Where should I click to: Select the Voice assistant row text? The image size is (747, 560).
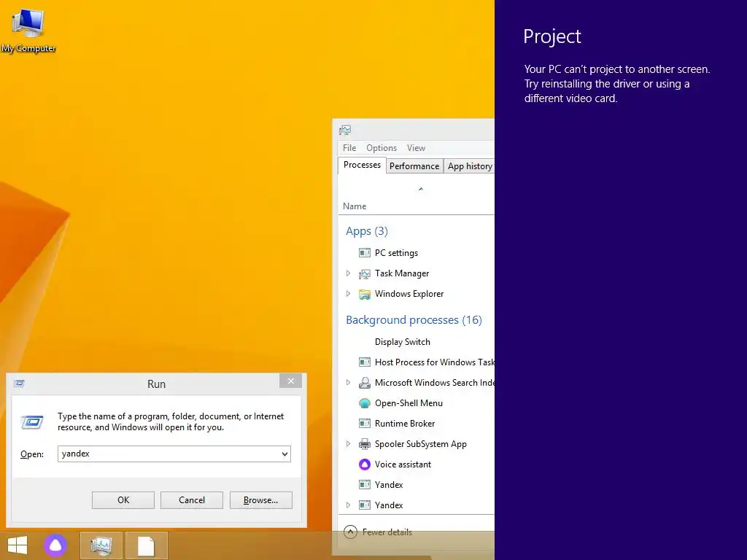403,464
